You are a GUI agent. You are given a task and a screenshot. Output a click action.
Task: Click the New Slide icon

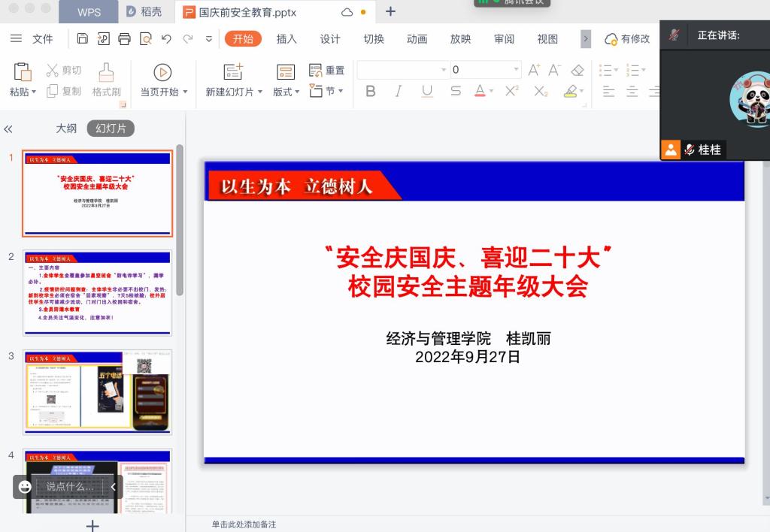point(233,72)
